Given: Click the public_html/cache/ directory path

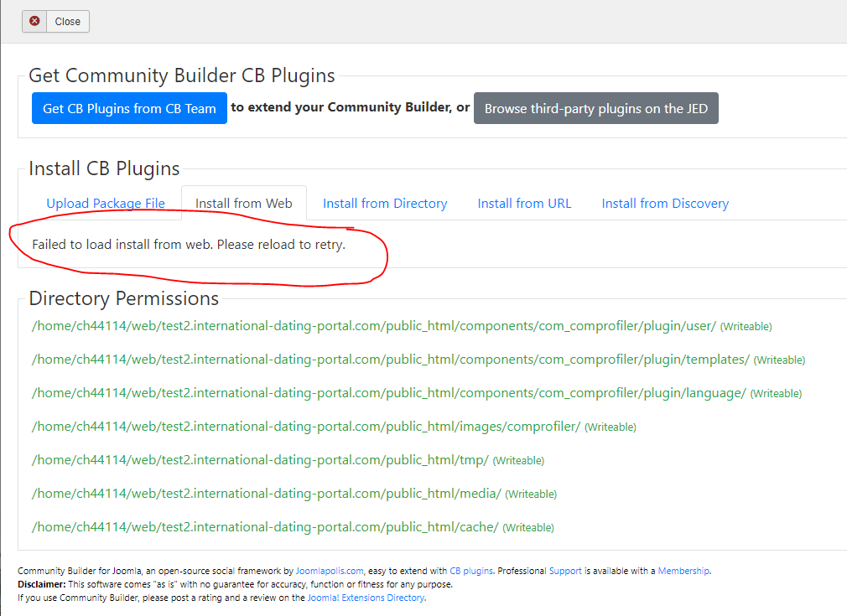Looking at the screenshot, I should pyautogui.click(x=265, y=527).
